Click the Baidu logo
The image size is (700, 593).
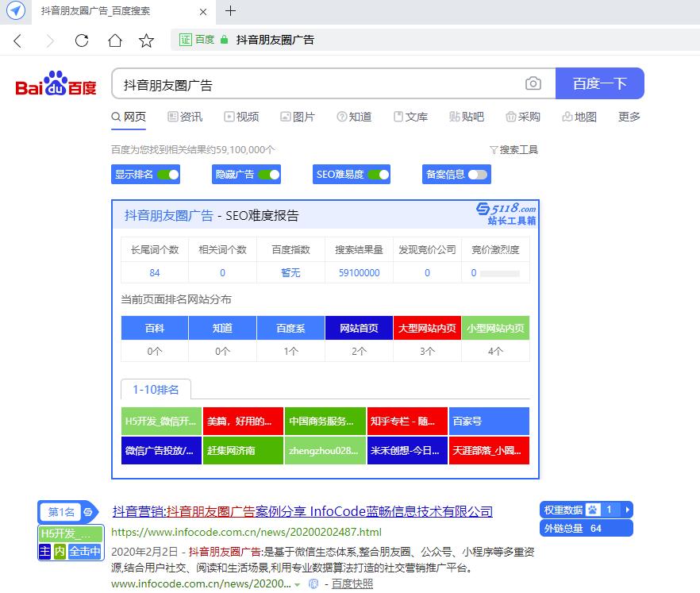56,83
